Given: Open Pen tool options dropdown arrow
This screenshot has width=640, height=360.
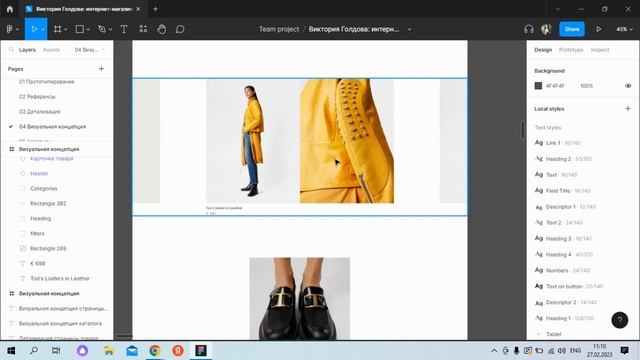Looking at the screenshot, I should tap(110, 29).
